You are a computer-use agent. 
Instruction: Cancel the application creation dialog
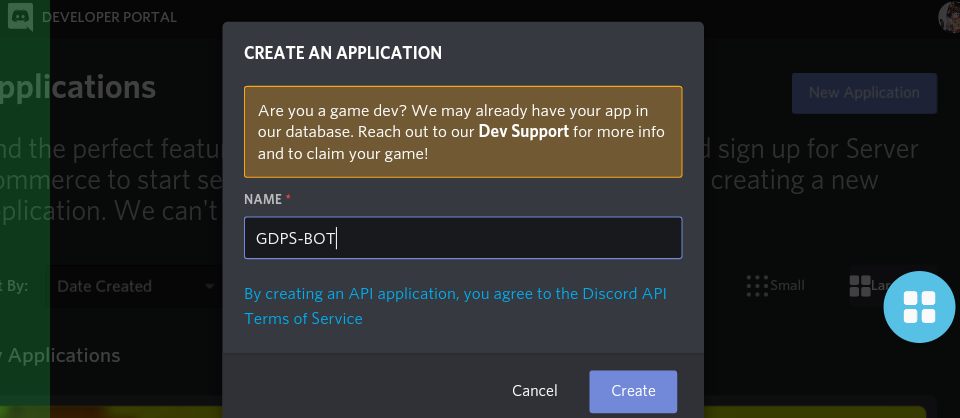click(534, 391)
